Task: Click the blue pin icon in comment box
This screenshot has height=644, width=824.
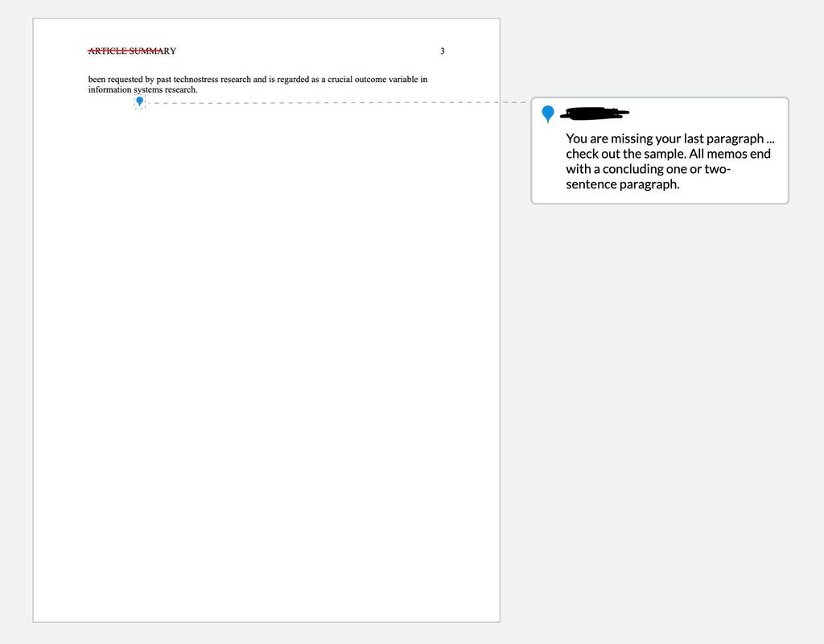Action: tap(547, 114)
